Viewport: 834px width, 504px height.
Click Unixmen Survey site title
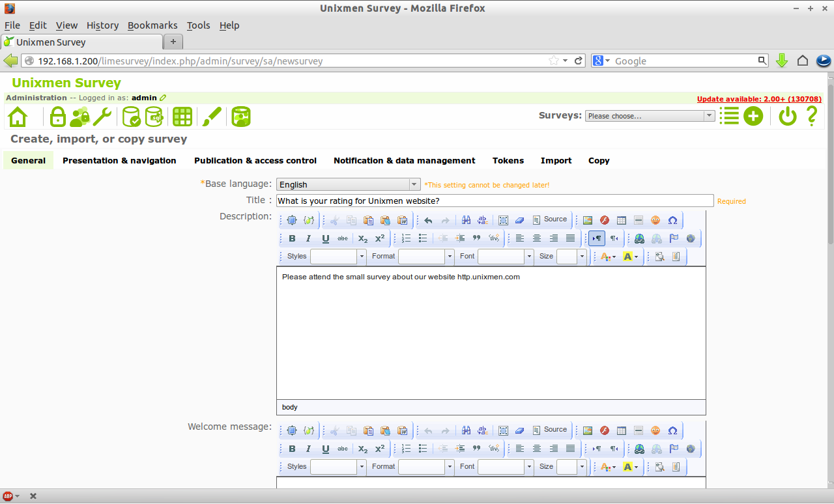tap(66, 83)
